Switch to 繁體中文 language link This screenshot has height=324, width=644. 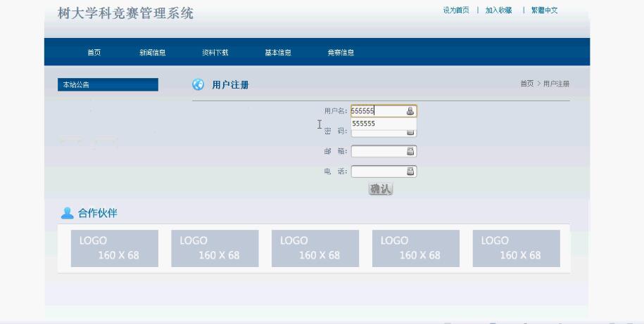click(544, 11)
